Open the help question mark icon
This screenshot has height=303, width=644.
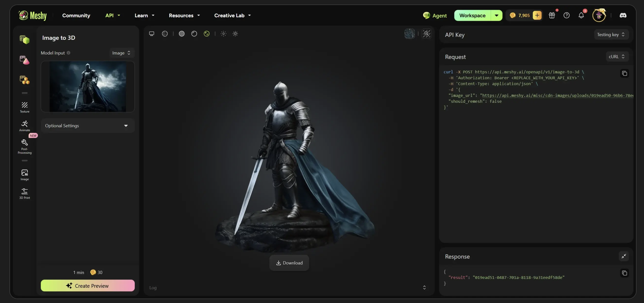pos(567,15)
